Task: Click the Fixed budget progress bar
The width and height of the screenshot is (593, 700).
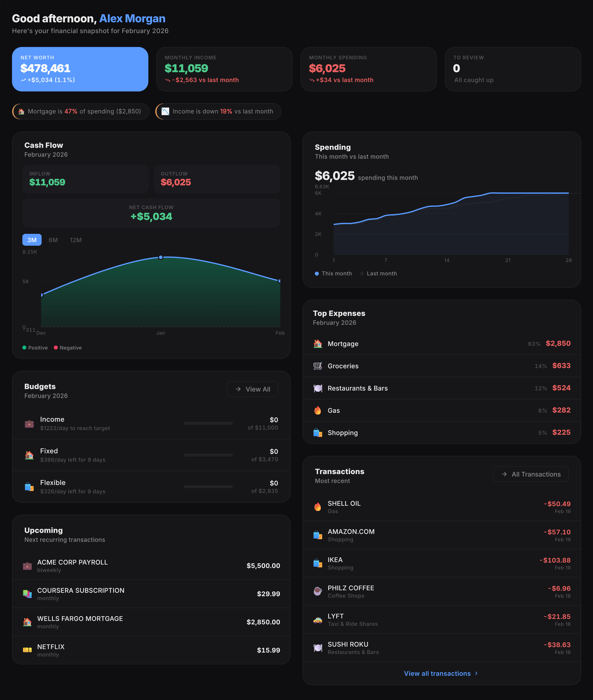Action: pos(208,455)
